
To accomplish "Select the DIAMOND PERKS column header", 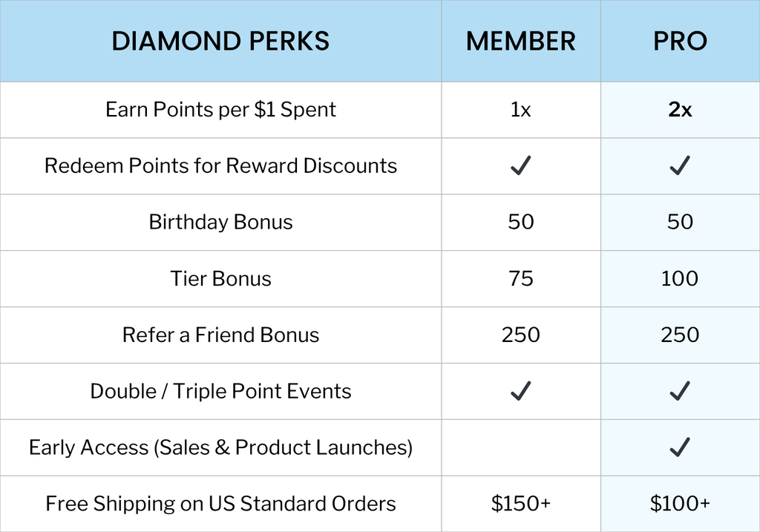I will click(x=220, y=42).
